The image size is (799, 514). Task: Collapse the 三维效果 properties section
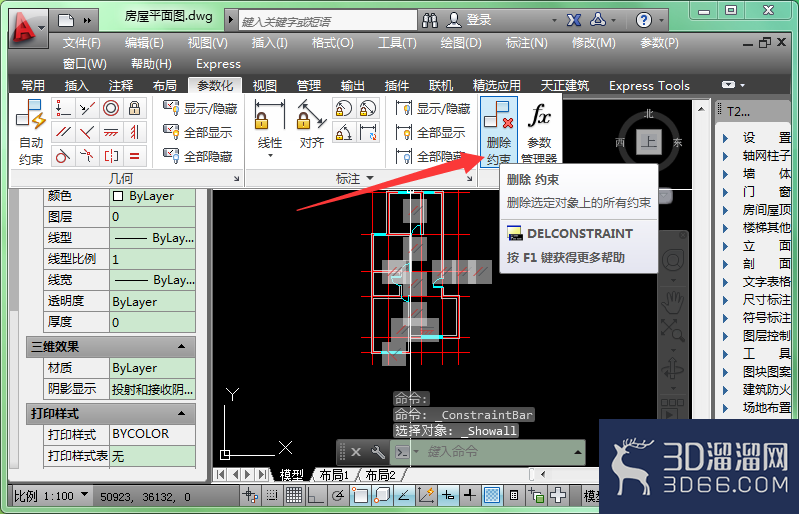(x=181, y=346)
